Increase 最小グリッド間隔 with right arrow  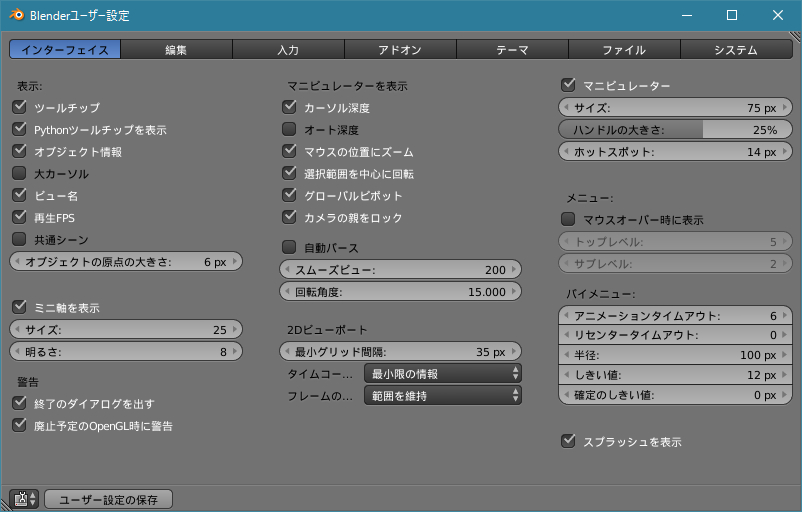pos(514,352)
